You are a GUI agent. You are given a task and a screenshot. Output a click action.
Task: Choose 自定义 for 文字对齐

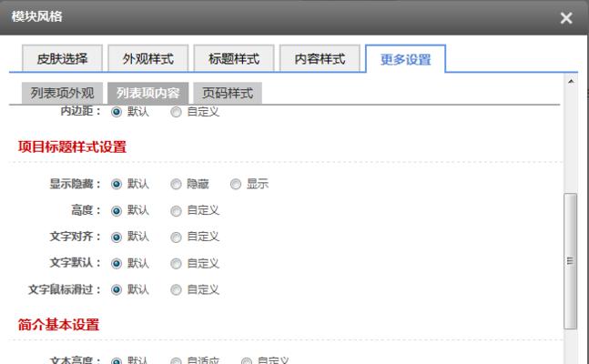tap(176, 237)
